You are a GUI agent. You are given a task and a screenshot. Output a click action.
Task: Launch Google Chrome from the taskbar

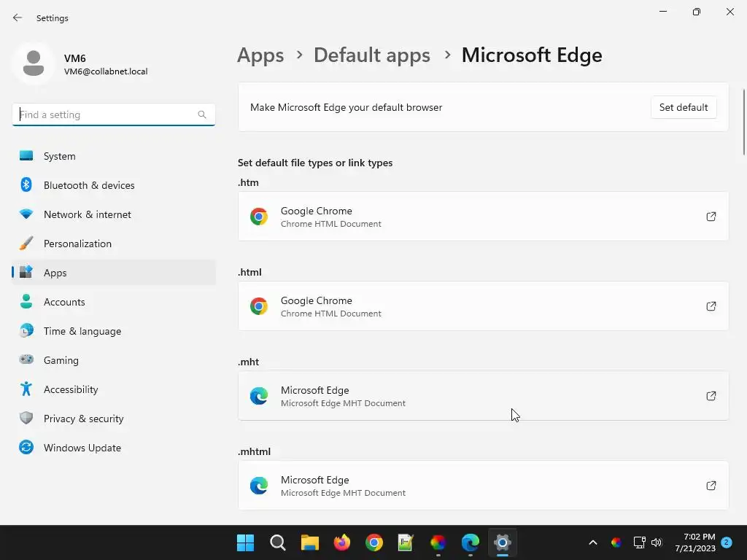(374, 542)
